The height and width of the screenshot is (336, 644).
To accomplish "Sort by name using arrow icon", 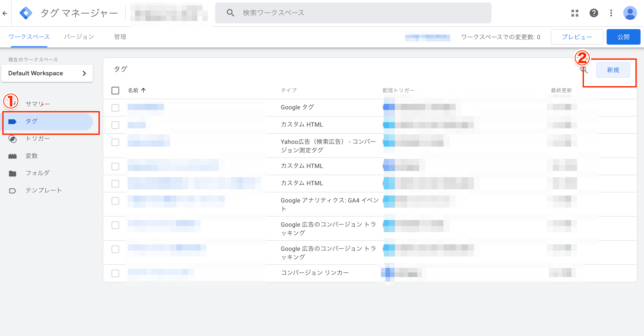I will pos(143,90).
